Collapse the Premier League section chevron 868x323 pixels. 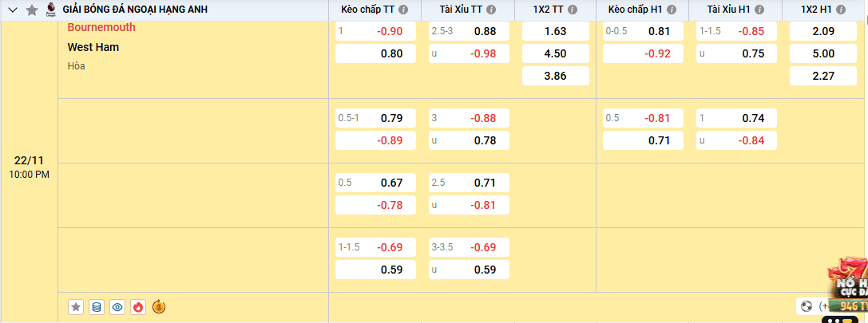pos(14,10)
